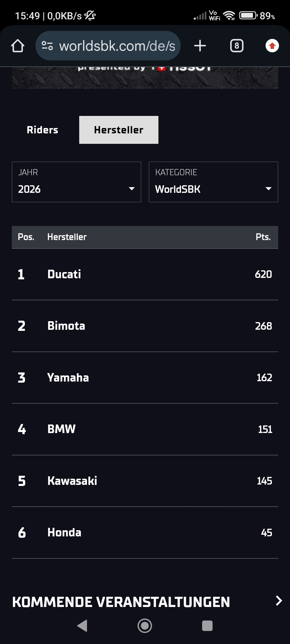Image resolution: width=290 pixels, height=644 pixels.
Task: Tap the Android home circle button
Action: click(x=145, y=626)
